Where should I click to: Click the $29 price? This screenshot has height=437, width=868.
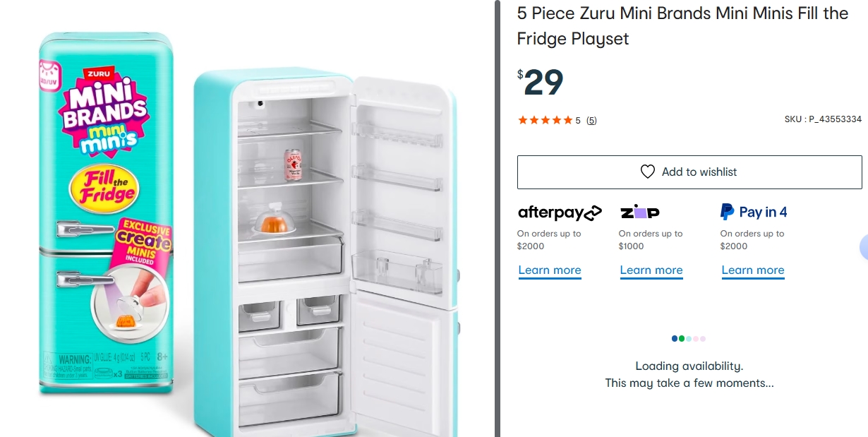pyautogui.click(x=541, y=83)
